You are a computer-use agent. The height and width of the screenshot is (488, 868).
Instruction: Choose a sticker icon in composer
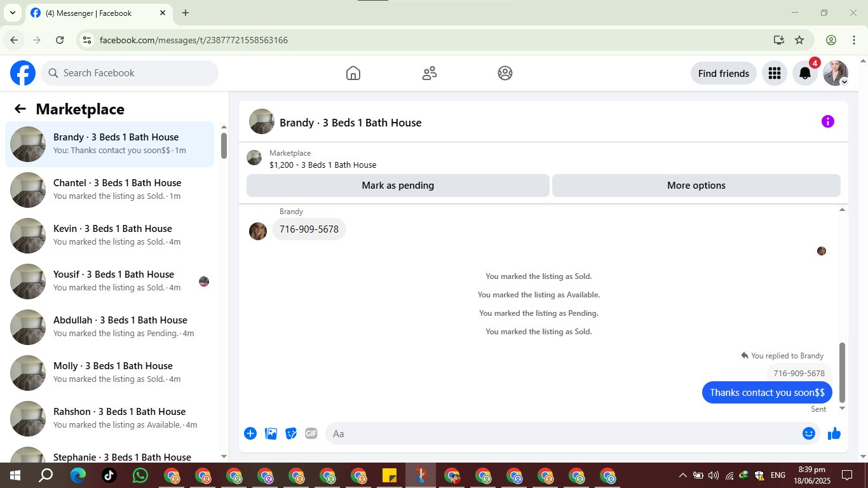click(x=291, y=433)
